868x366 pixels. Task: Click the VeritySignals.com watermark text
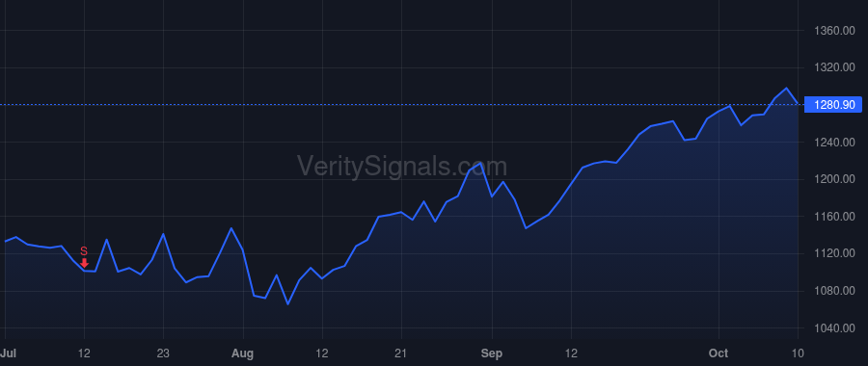click(x=402, y=167)
